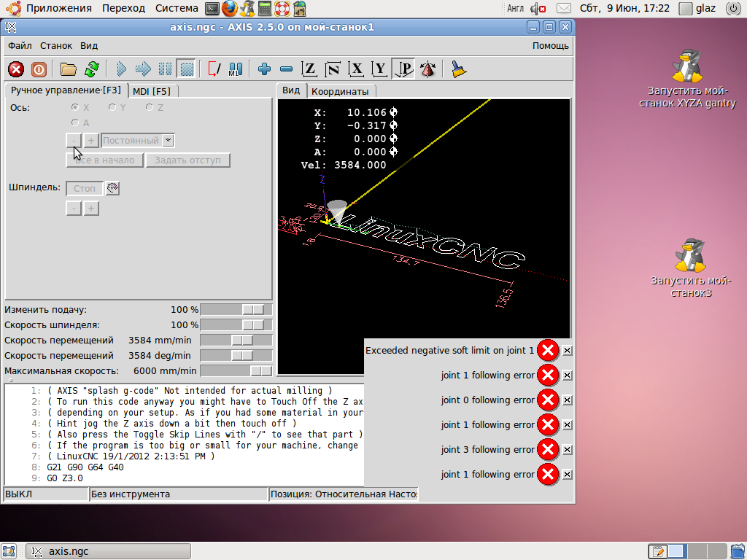Clear live plot with brush icon
Viewport: 747px width, 560px height.
pyautogui.click(x=458, y=69)
